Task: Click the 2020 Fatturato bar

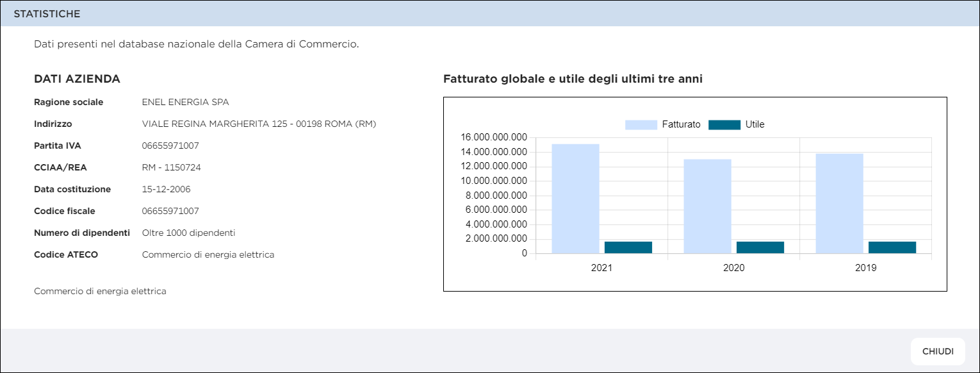Action: coord(707,206)
